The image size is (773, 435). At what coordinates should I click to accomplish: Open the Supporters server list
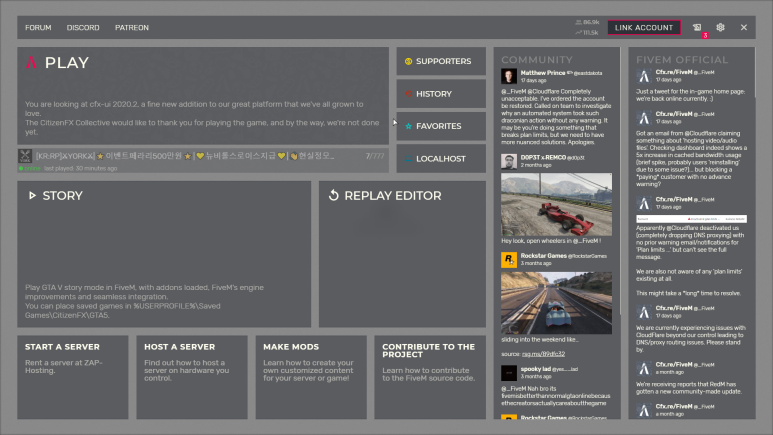441,61
